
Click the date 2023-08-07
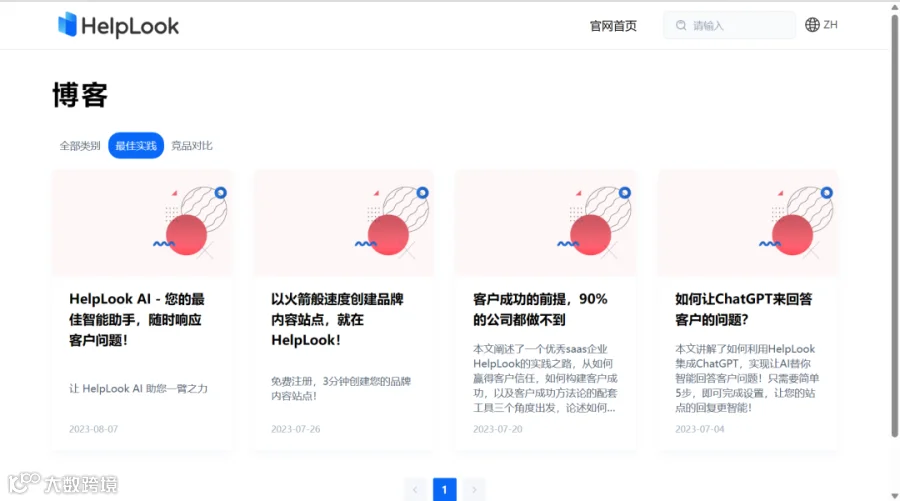(94, 429)
